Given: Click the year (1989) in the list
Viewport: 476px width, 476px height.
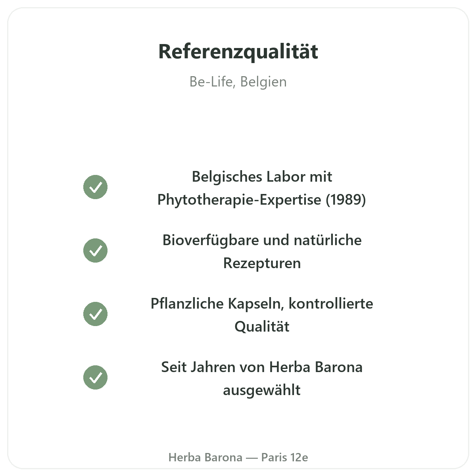Looking at the screenshot, I should click(x=346, y=200).
